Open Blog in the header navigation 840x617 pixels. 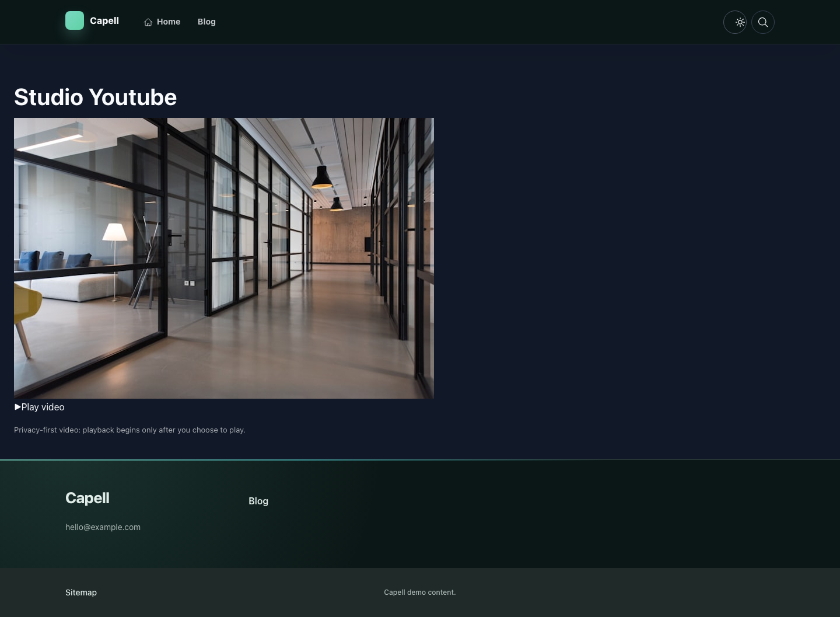tap(206, 22)
